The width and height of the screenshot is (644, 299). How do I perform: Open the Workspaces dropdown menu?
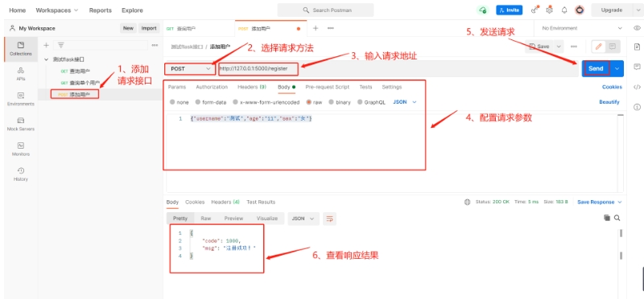coord(56,10)
